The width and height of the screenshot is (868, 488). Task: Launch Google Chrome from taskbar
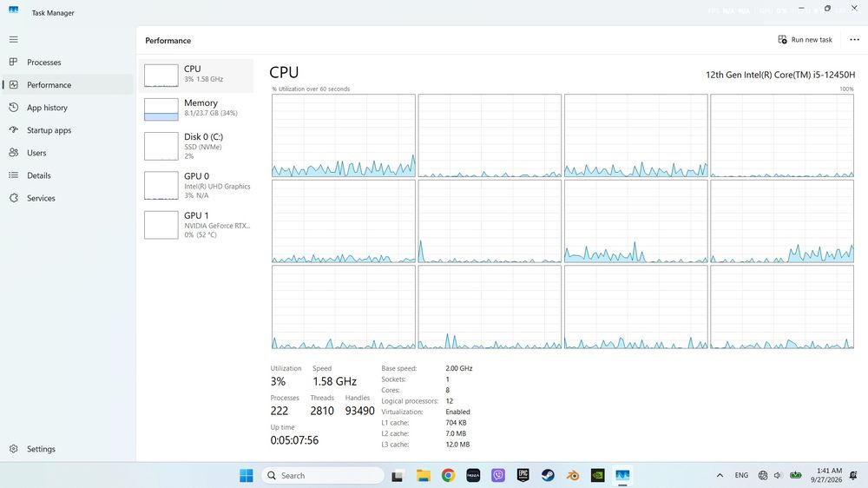pyautogui.click(x=449, y=475)
